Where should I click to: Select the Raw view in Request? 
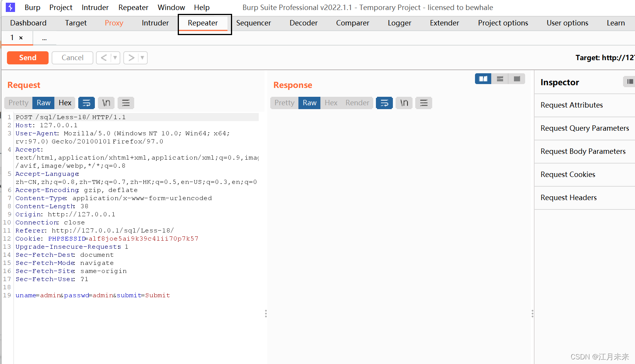pos(44,103)
